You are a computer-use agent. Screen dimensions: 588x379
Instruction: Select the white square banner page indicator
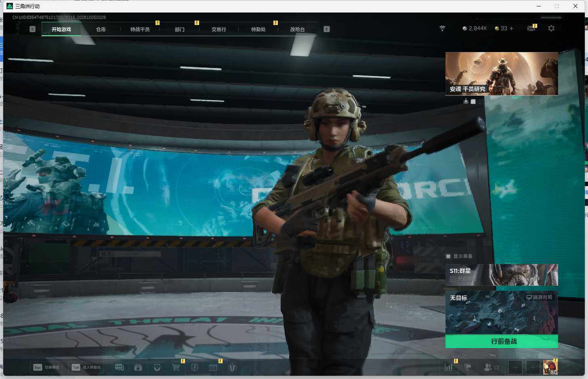(x=473, y=102)
